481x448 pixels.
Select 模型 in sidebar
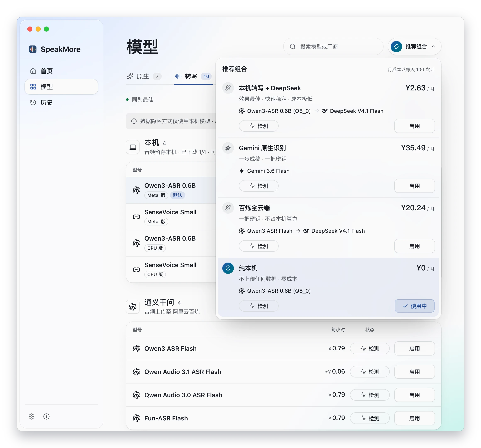click(x=61, y=87)
